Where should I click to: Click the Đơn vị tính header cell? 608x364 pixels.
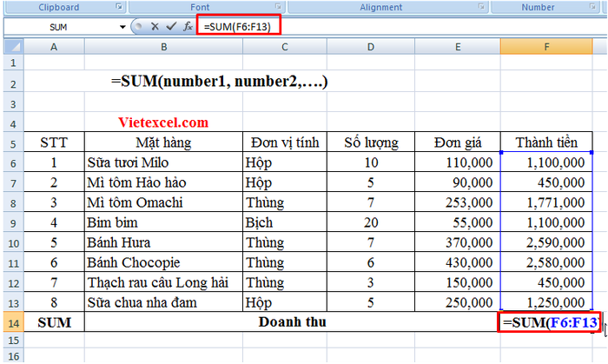pyautogui.click(x=285, y=142)
